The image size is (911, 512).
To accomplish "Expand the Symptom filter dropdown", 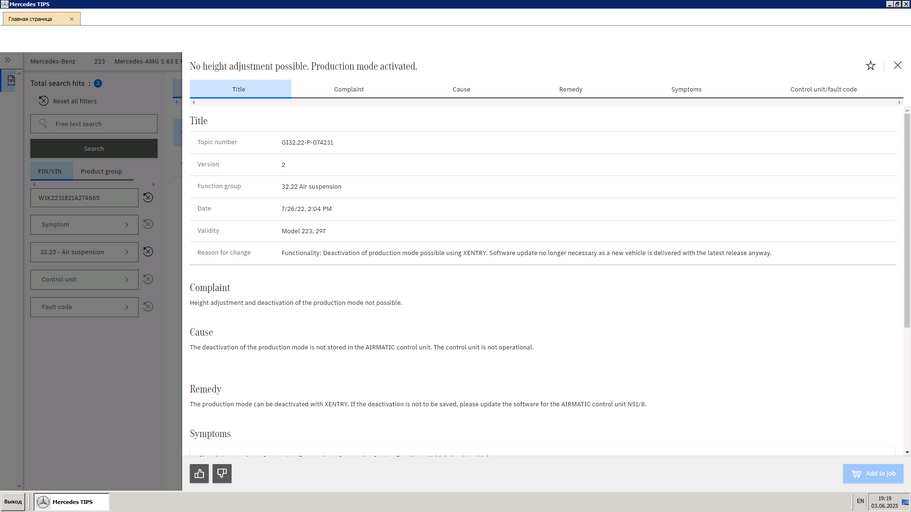I will coord(84,225).
